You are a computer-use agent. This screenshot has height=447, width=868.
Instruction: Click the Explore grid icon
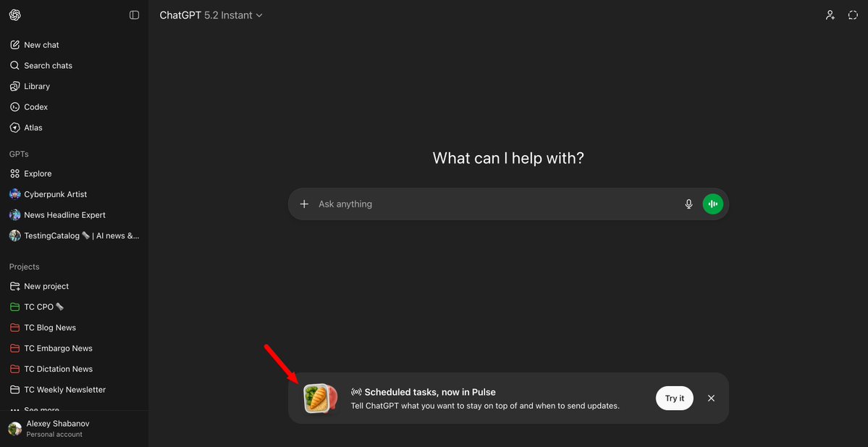point(15,173)
